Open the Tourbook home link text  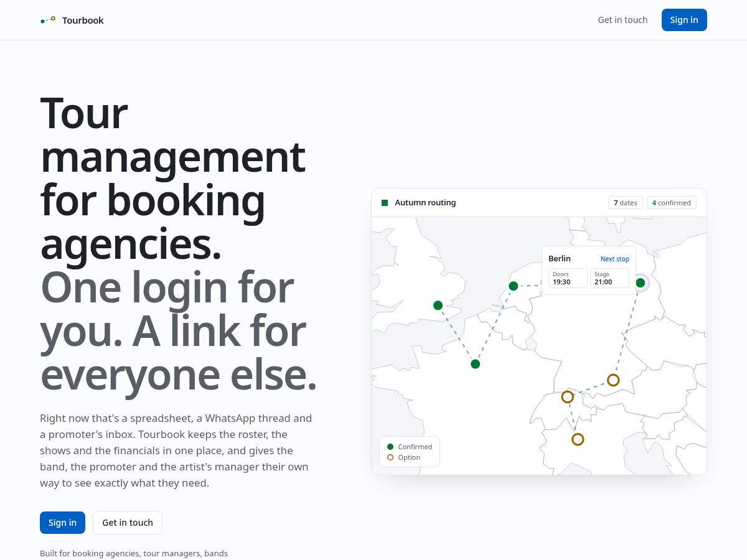(83, 21)
